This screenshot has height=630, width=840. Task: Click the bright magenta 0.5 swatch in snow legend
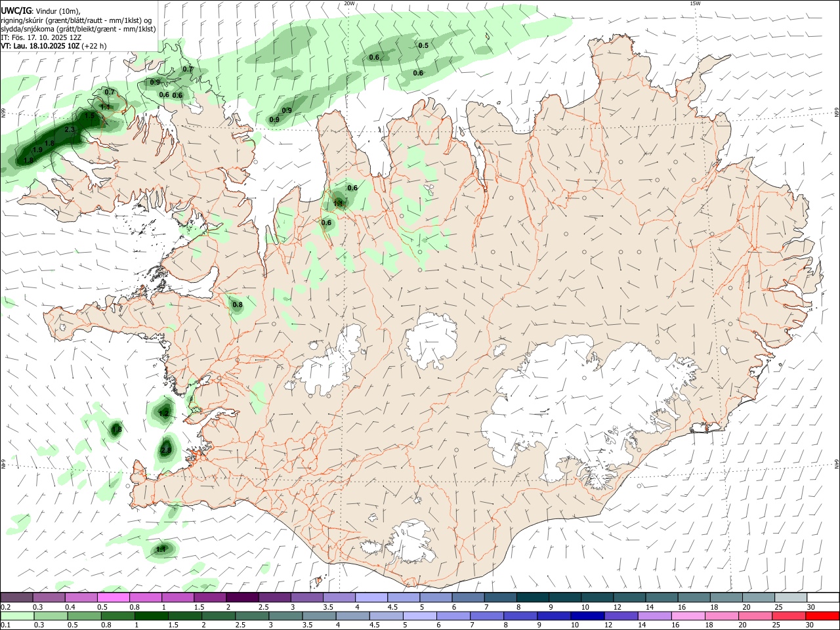(113, 597)
